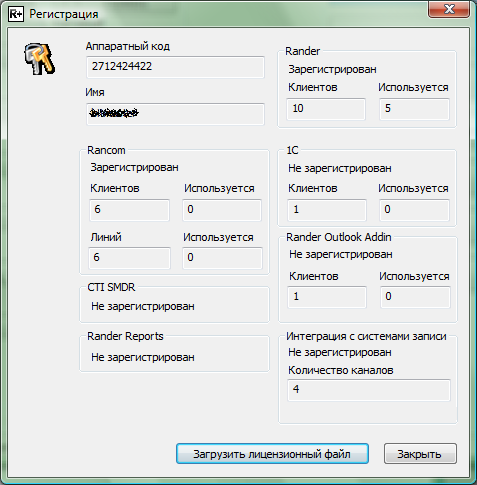The height and width of the screenshot is (485, 477).
Task: Click the Rander group title
Action: tap(302, 51)
